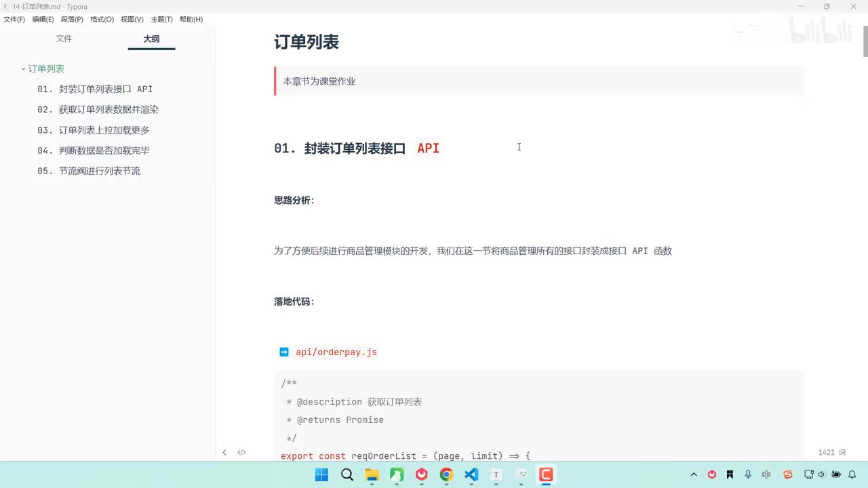Click the blue arrow emoji before api/orderpay.js

tap(284, 352)
